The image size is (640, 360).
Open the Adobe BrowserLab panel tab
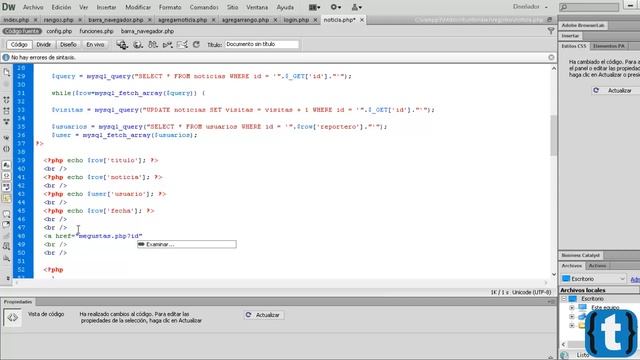pos(582,25)
